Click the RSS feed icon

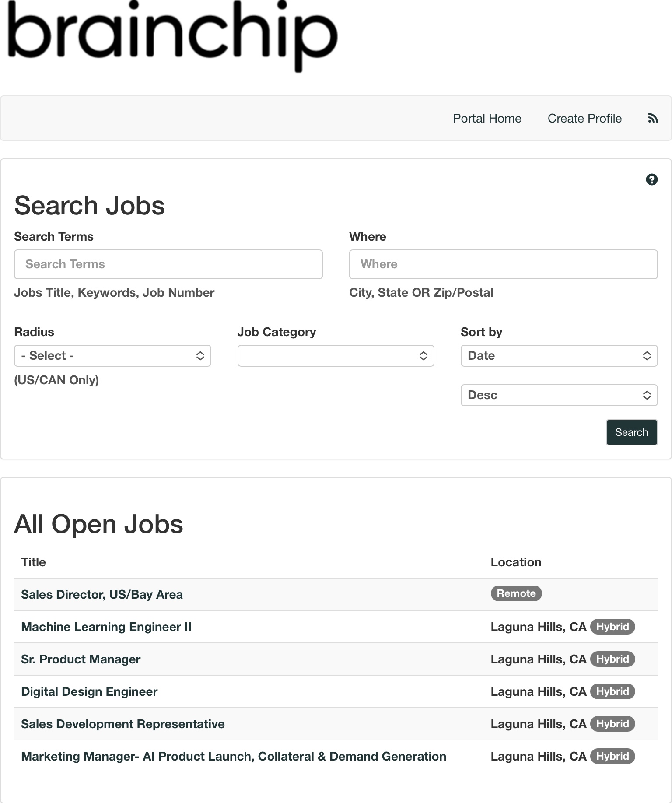(x=653, y=118)
